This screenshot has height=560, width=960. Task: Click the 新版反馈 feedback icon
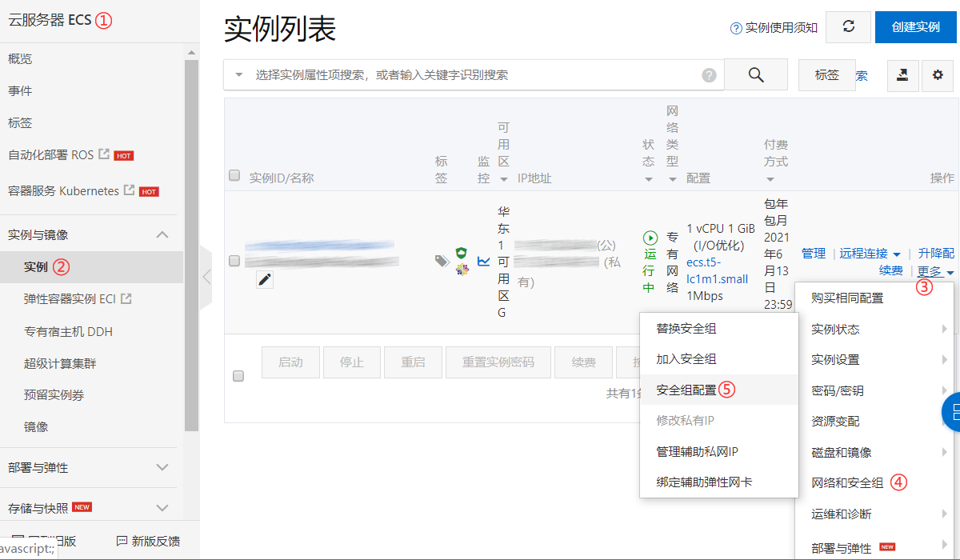(122, 541)
